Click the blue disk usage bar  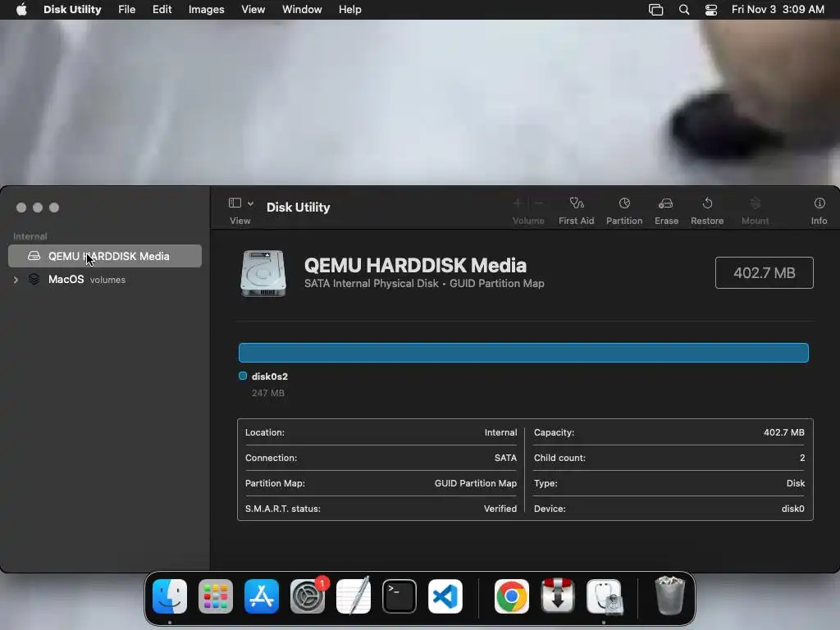point(523,353)
